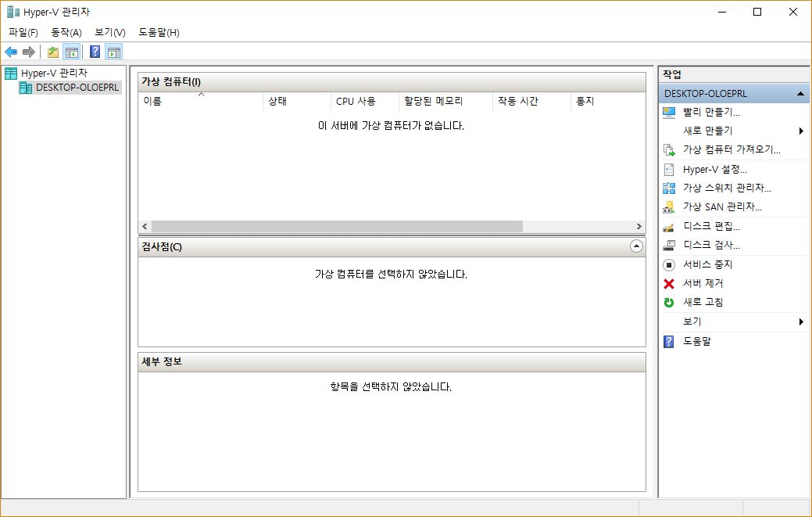The image size is (812, 517).
Task: Choose 새로 고침 action
Action: 703,303
